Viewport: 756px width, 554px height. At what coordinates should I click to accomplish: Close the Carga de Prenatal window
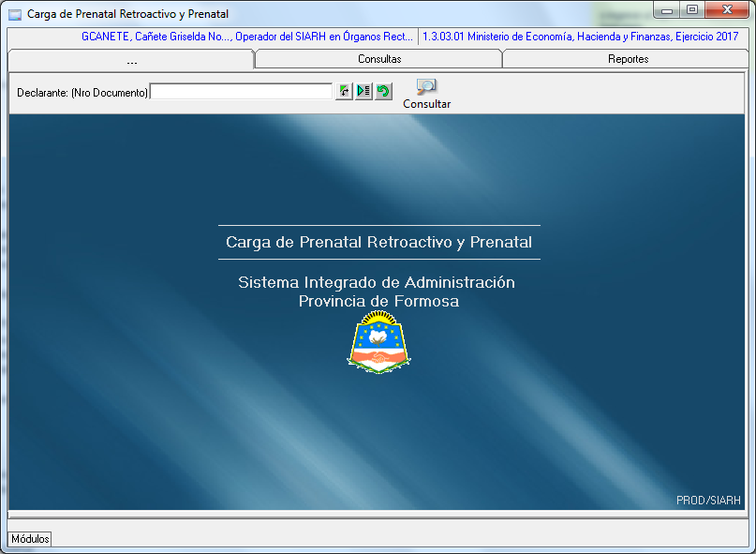pyautogui.click(x=727, y=10)
